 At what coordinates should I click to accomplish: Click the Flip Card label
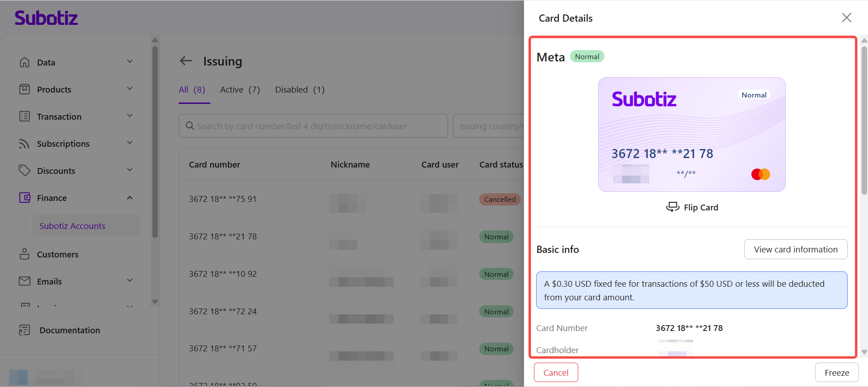pyautogui.click(x=701, y=207)
